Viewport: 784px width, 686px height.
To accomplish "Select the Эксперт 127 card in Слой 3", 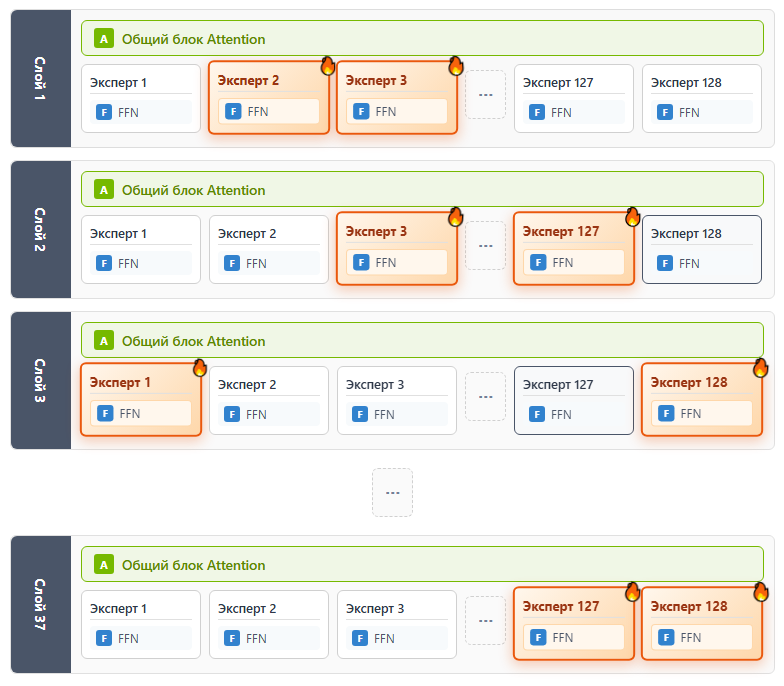I will tap(573, 400).
